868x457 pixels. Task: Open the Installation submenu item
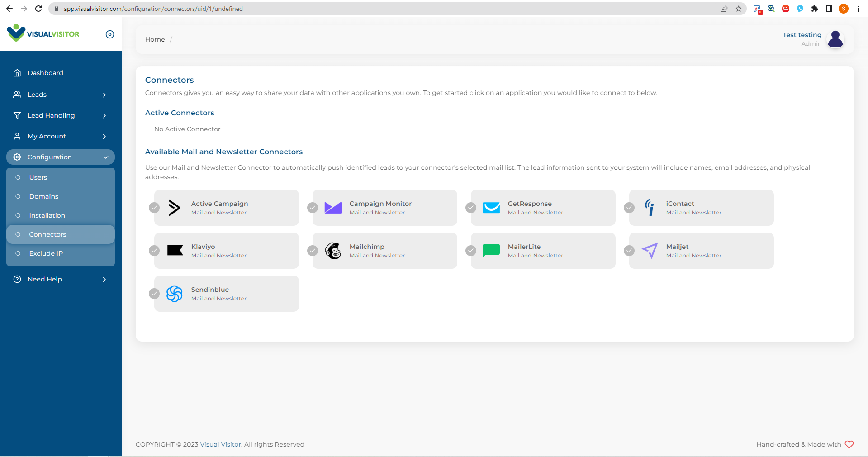pyautogui.click(x=61, y=215)
